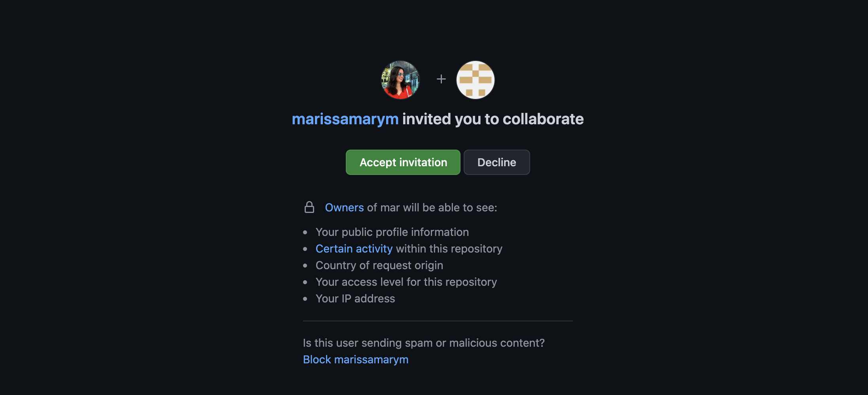Image resolution: width=868 pixels, height=395 pixels.
Task: Block marissamarym via the bottom link
Action: tap(356, 359)
